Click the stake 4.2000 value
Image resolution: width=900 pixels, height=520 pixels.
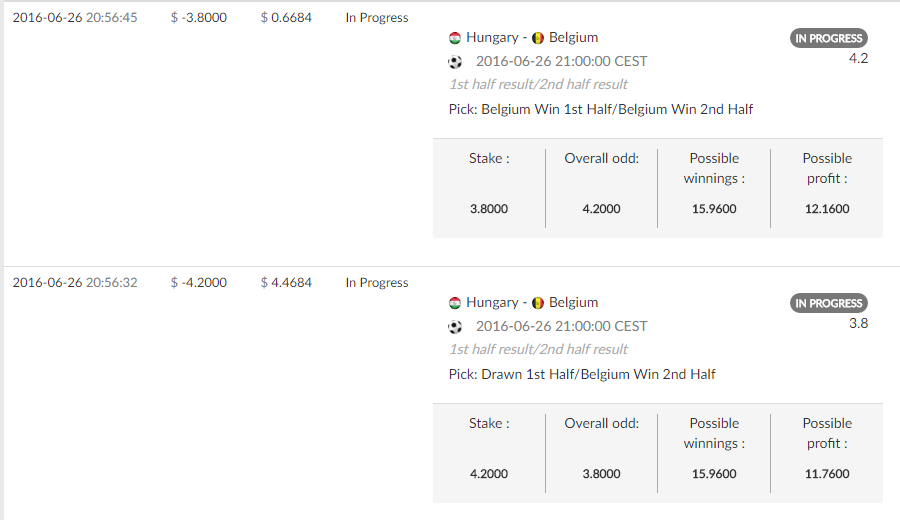[x=489, y=474]
